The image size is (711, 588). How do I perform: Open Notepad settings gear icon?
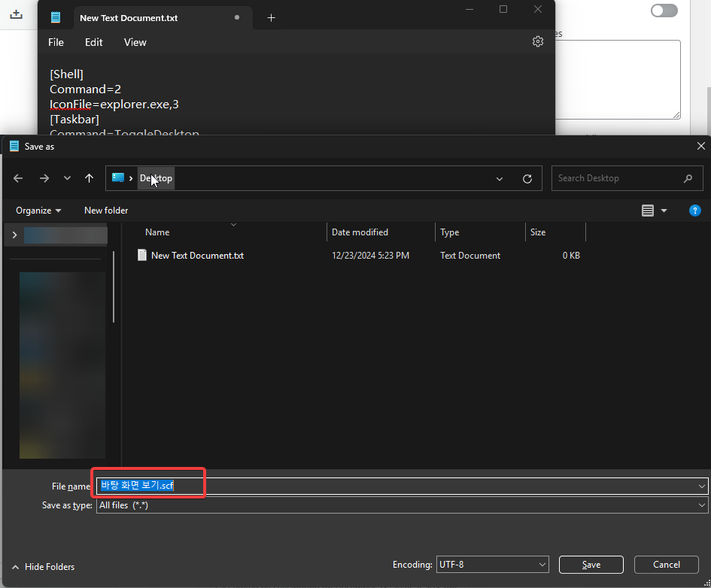pos(538,42)
